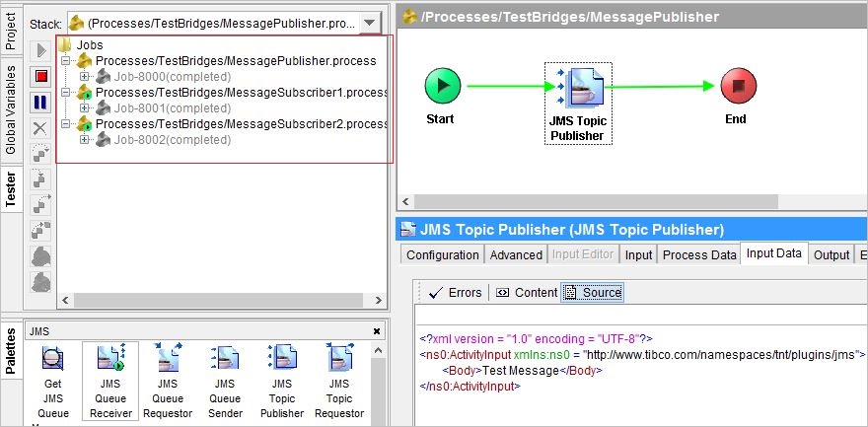Screen dimensions: 868x427
Task: Select the Palettes side tab
Action: [x=11, y=351]
